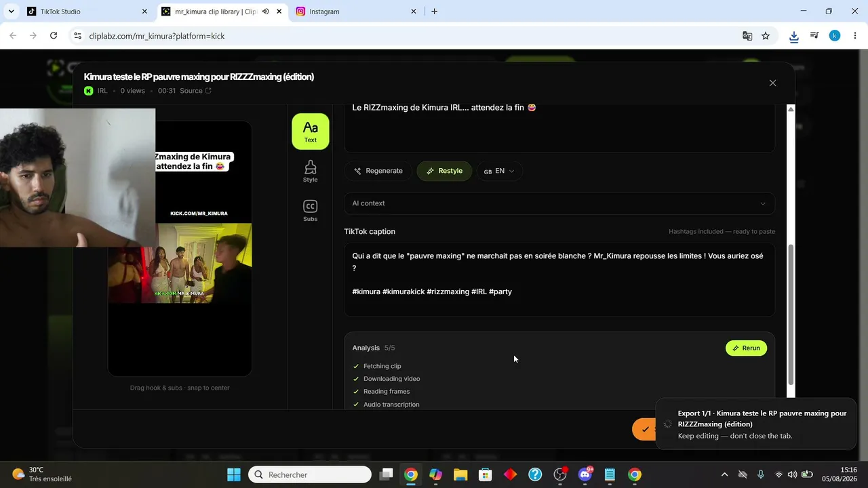Open the Chrome downloads icon
868x488 pixels.
794,37
